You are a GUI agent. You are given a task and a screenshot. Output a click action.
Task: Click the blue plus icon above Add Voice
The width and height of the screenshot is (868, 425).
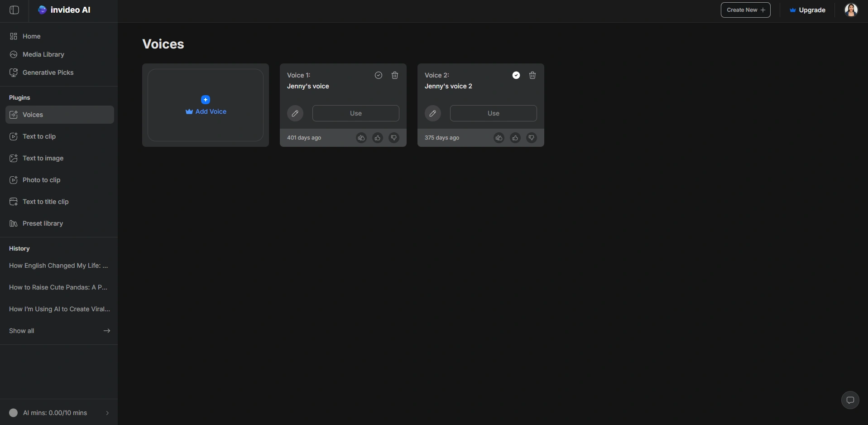tap(206, 100)
